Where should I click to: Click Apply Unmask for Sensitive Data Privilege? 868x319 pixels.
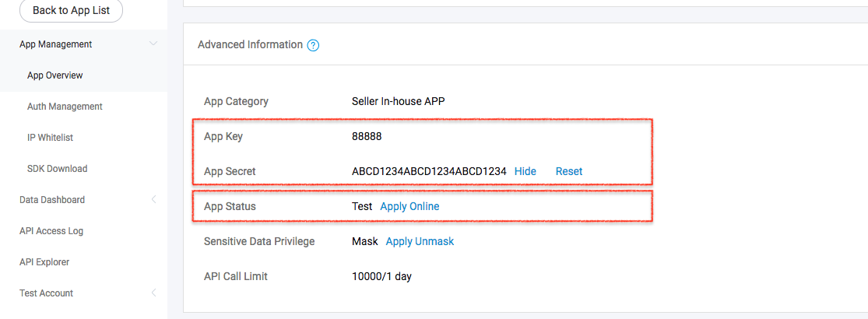[420, 241]
